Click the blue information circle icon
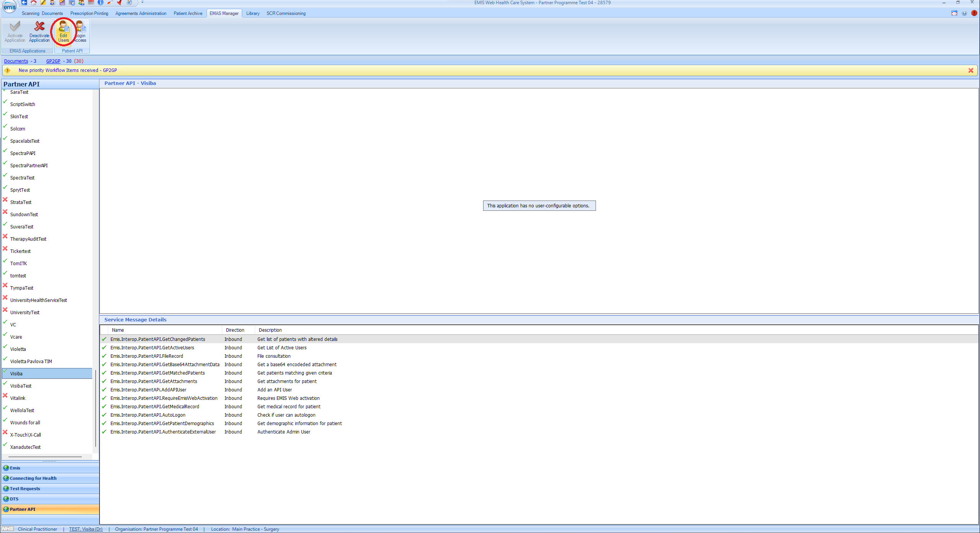 [x=101, y=3]
